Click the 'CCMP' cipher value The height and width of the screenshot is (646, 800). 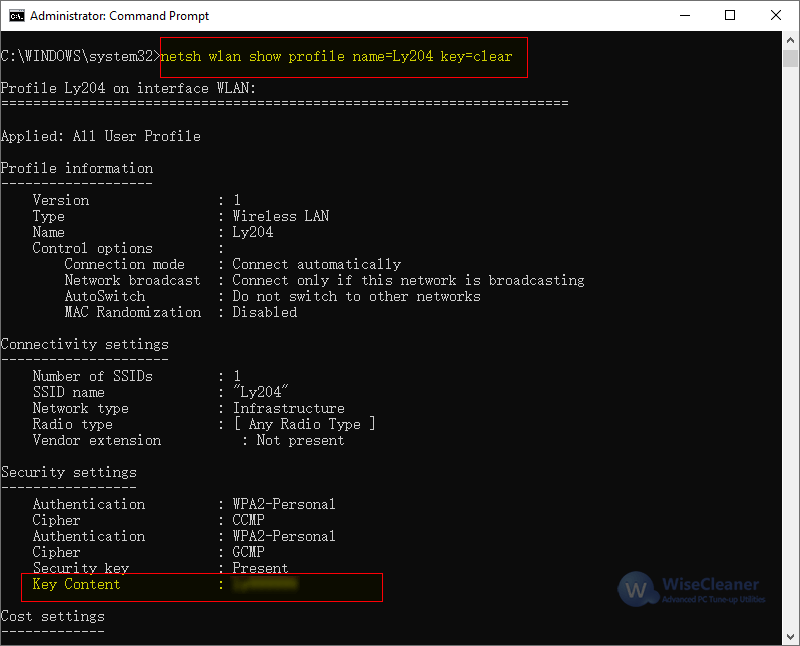click(x=248, y=520)
